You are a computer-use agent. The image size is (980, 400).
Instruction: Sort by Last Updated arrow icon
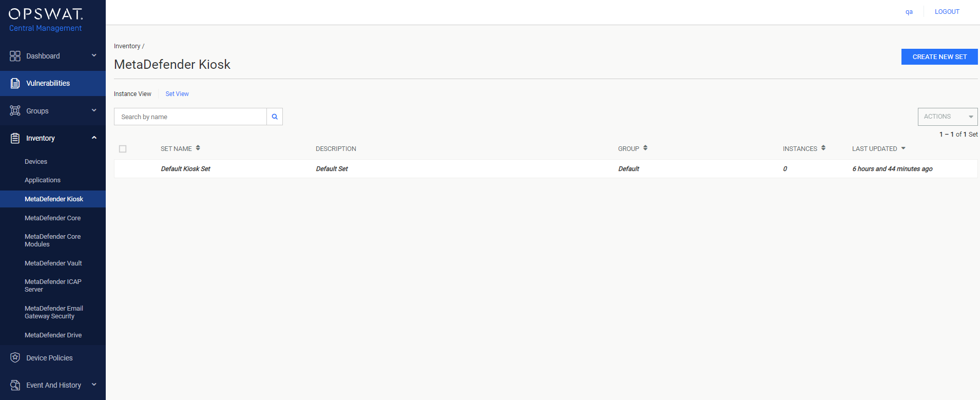[x=904, y=148]
